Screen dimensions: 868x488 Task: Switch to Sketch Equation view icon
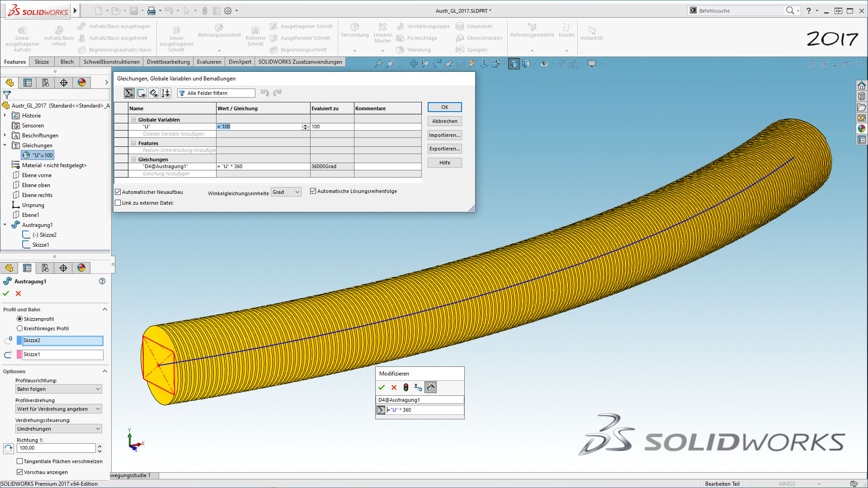click(x=142, y=93)
